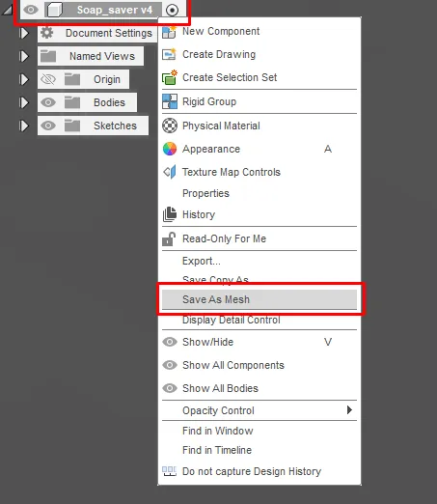Image resolution: width=437 pixels, height=504 pixels.
Task: Click the Physical Material sphere icon
Action: pyautogui.click(x=170, y=126)
